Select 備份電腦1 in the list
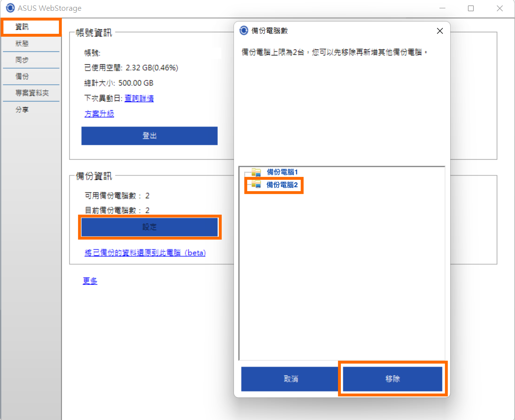The width and height of the screenshot is (515, 420). (282, 172)
